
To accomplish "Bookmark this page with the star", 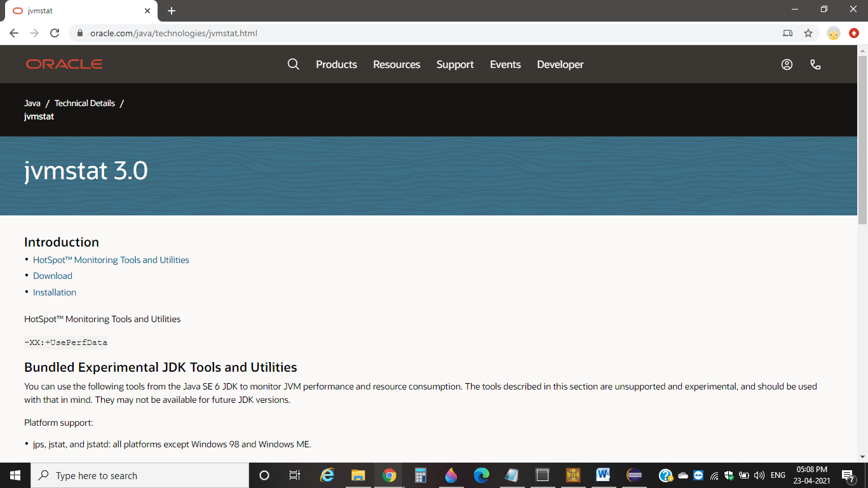I will click(808, 33).
